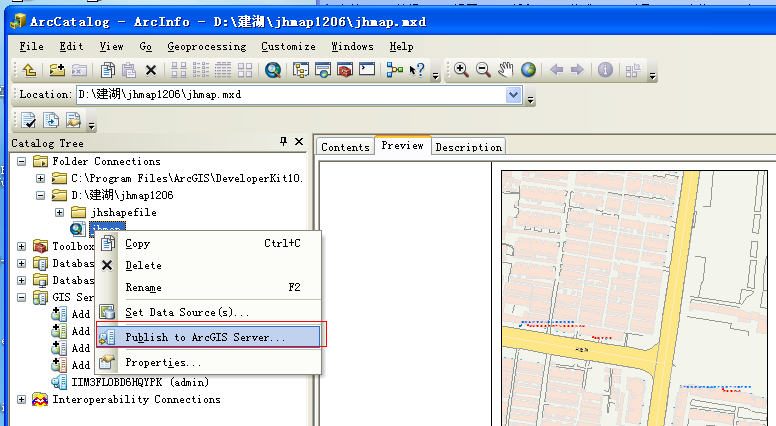The height and width of the screenshot is (426, 776).
Task: Collapse the GIS Servers node
Action: click(x=21, y=297)
